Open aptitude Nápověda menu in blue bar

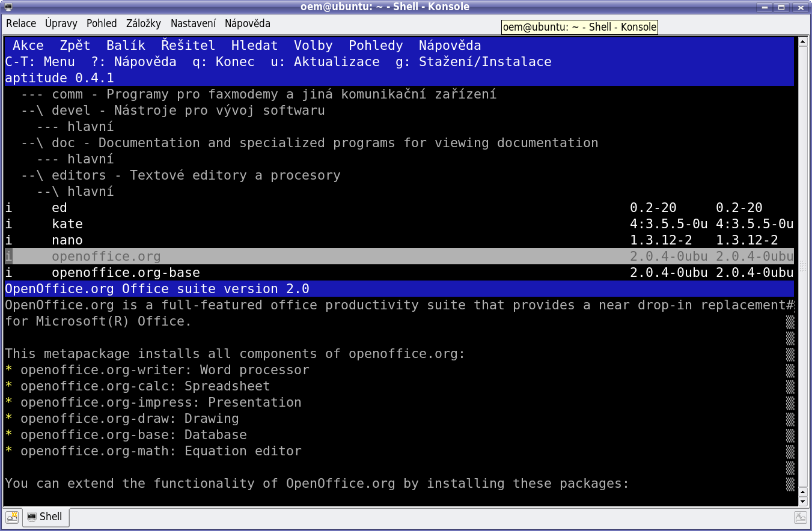pyautogui.click(x=450, y=46)
